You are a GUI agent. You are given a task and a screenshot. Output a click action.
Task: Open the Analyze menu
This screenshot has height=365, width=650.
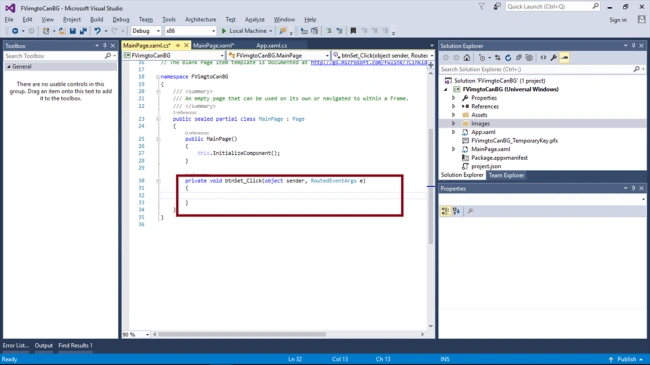(x=255, y=19)
